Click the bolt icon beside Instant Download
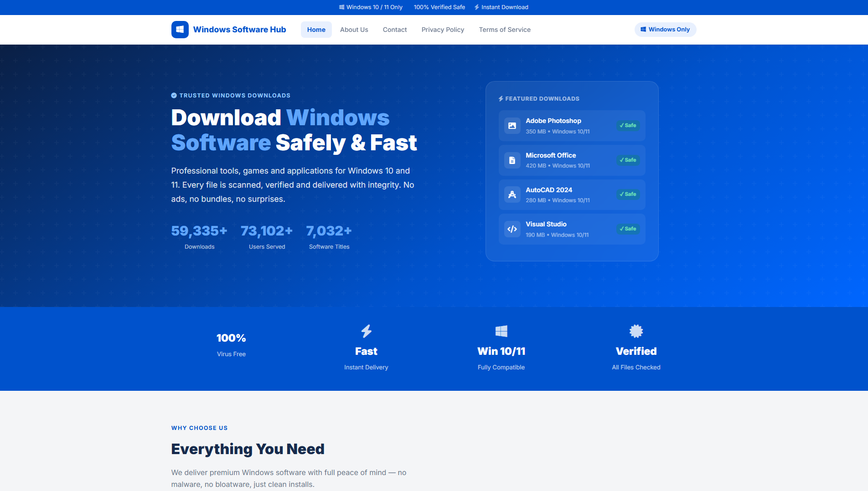 click(477, 7)
